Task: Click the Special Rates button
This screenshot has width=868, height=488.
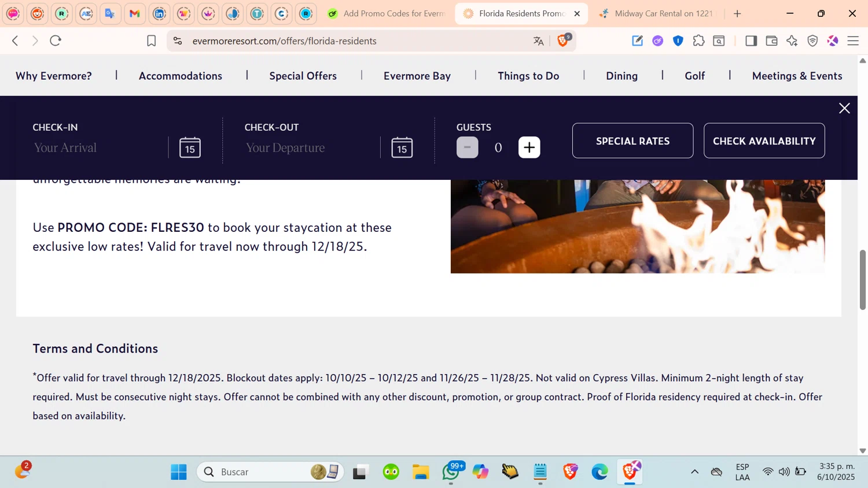Action: tap(632, 141)
